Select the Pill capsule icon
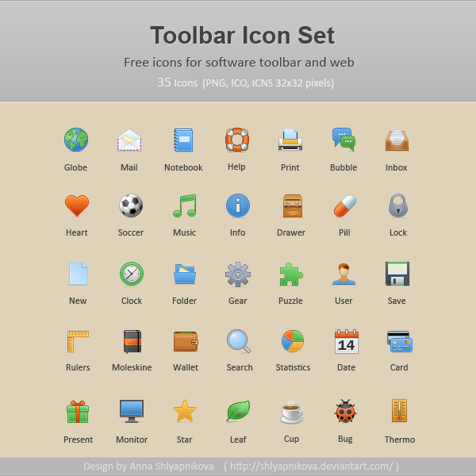 [344, 205]
